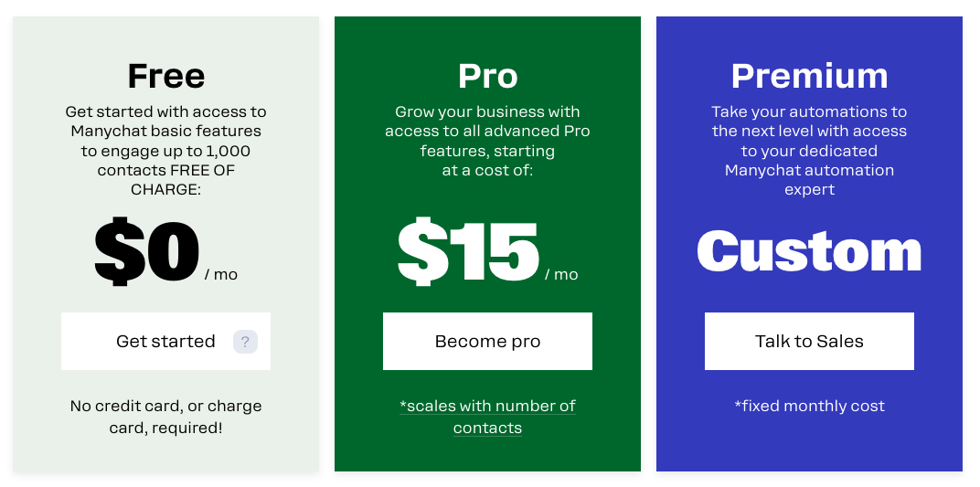Click the fixed monthly cost footnote
This screenshot has height=487, width=980.
pos(809,406)
